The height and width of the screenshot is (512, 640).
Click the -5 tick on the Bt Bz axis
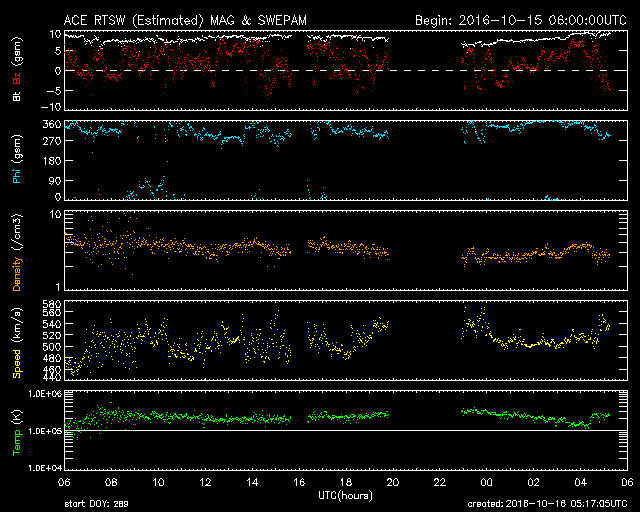53,90
